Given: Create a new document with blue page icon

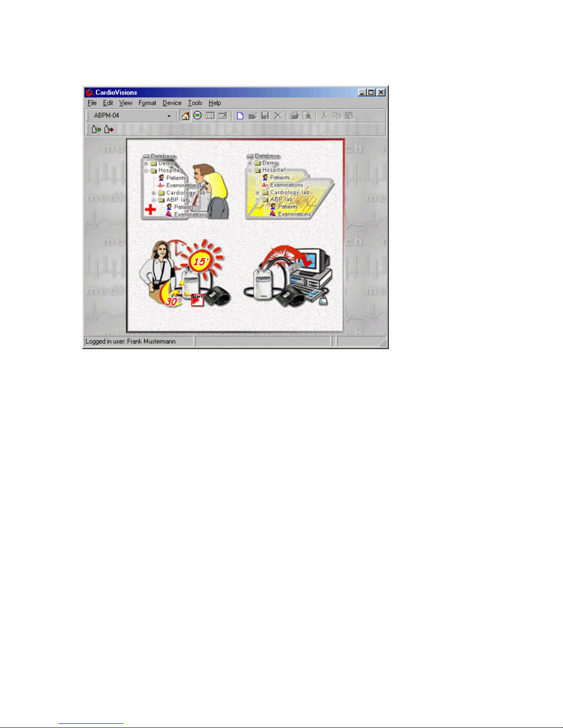Looking at the screenshot, I should point(240,116).
